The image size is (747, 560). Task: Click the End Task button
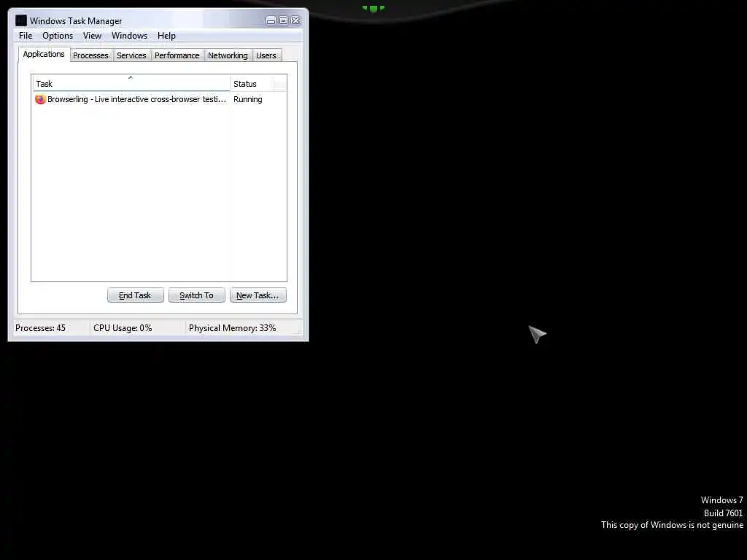click(135, 295)
